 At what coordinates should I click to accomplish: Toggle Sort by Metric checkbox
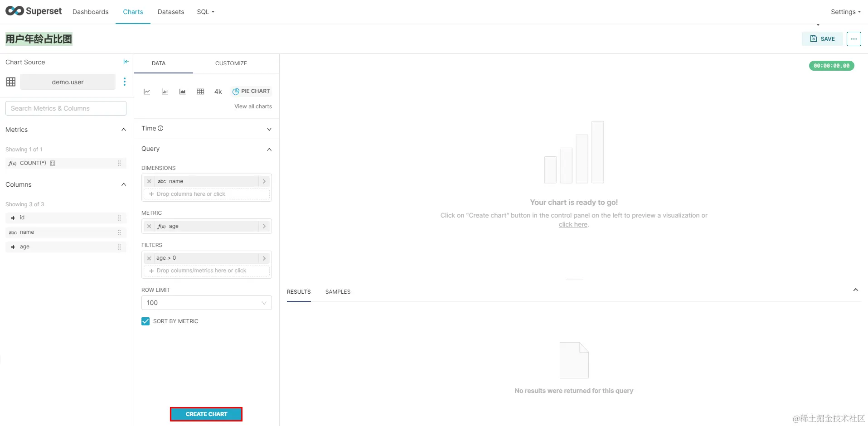pos(145,321)
